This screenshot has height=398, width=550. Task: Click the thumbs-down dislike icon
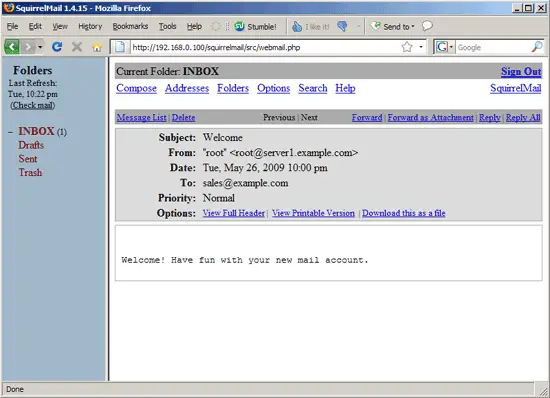pos(342,26)
